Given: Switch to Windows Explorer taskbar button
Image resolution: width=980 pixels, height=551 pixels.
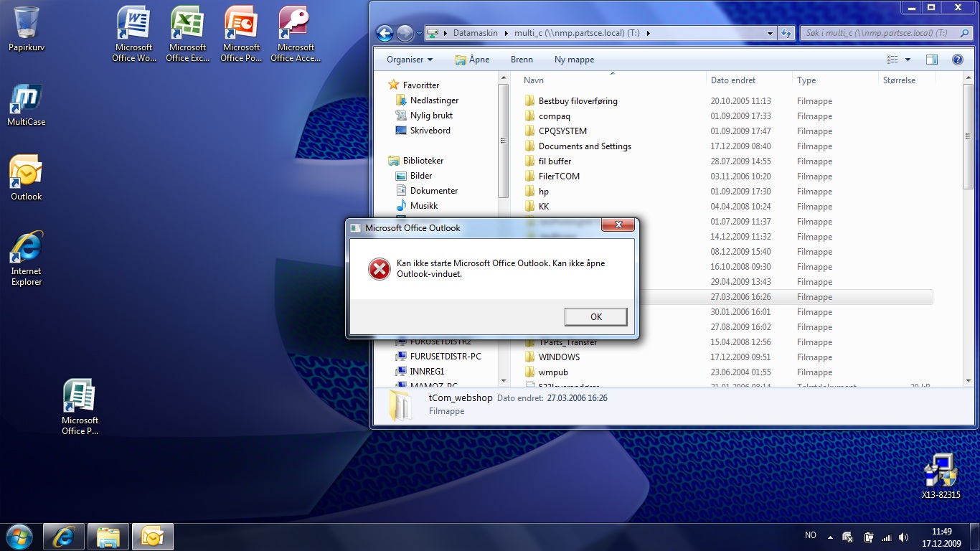Looking at the screenshot, I should (x=108, y=536).
